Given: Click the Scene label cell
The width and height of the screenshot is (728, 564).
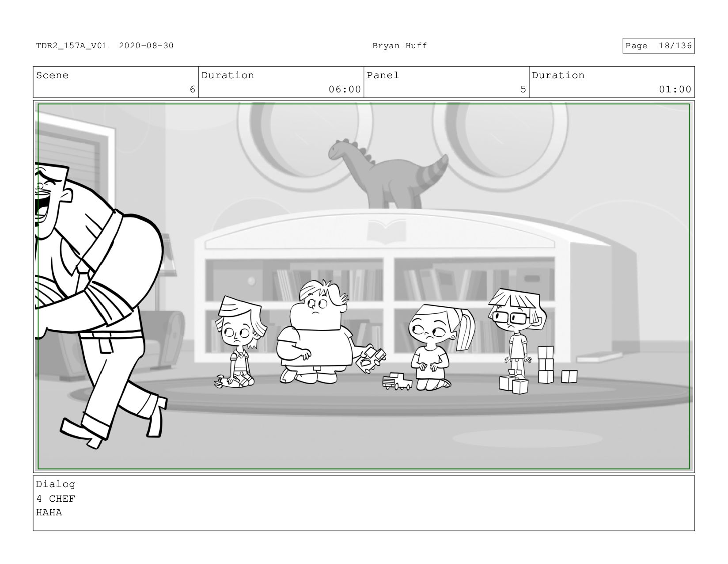Looking at the screenshot, I should pos(116,82).
